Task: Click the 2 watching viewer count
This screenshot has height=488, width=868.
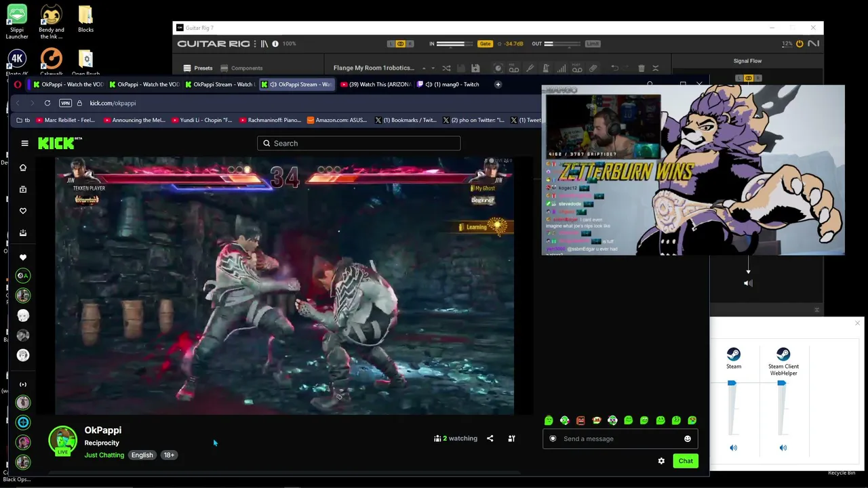Action: click(456, 439)
